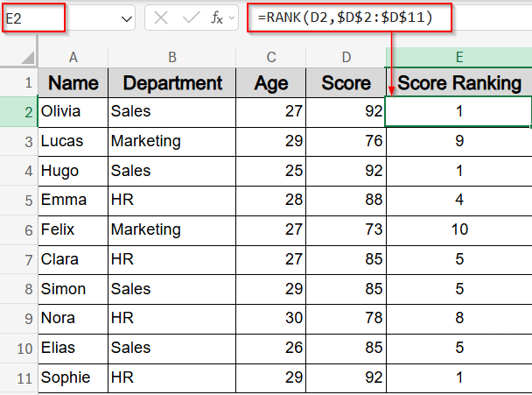Select Hugo's age cell showing 25
This screenshot has width=532, height=395.
point(270,171)
